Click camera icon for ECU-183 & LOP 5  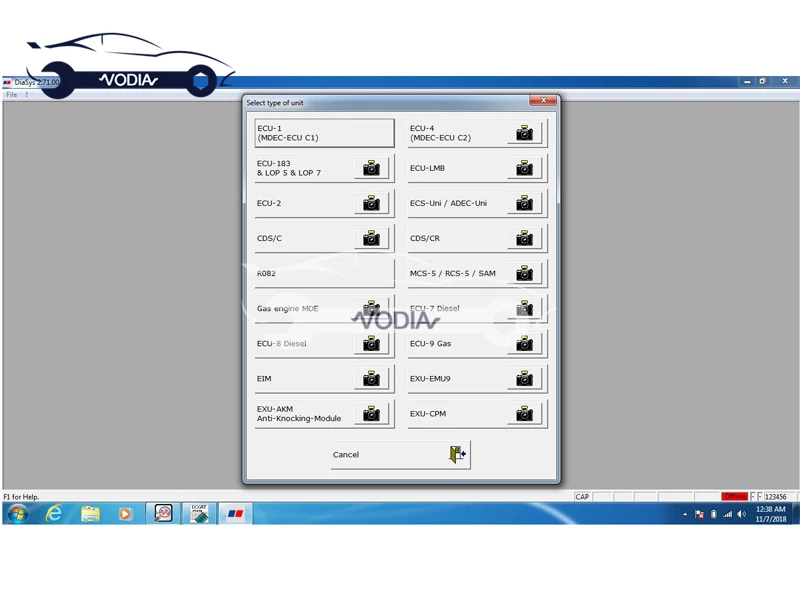(x=371, y=168)
